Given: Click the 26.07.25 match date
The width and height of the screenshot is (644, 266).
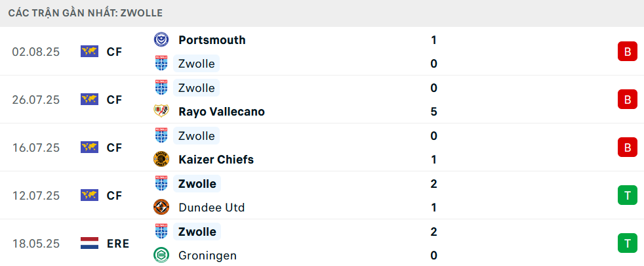Looking at the screenshot, I should coord(35,100).
